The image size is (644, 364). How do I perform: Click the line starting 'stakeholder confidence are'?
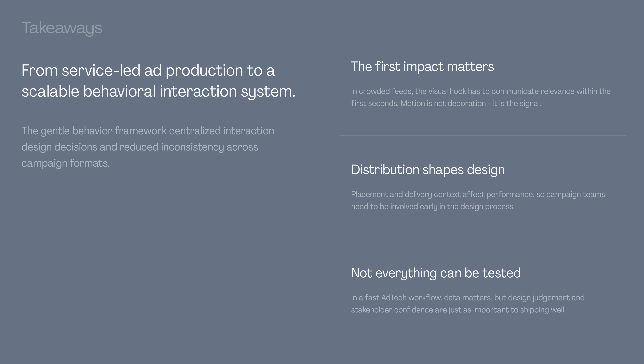coord(458,310)
